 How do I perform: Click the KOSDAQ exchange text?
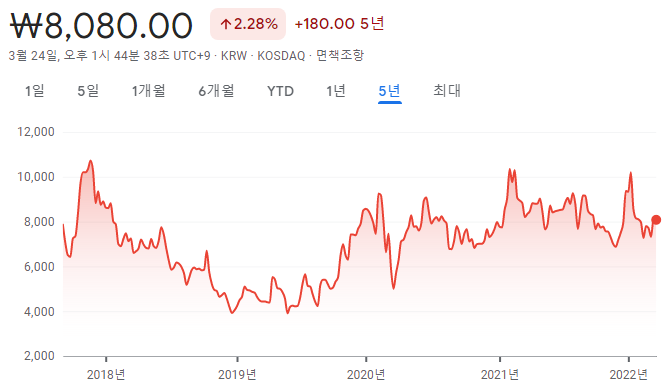[x=281, y=56]
